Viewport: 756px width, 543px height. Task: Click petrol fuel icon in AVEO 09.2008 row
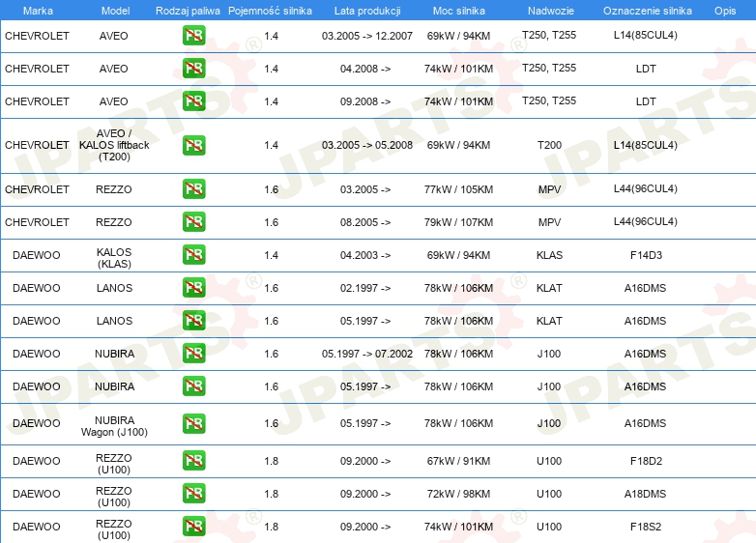tap(193, 100)
